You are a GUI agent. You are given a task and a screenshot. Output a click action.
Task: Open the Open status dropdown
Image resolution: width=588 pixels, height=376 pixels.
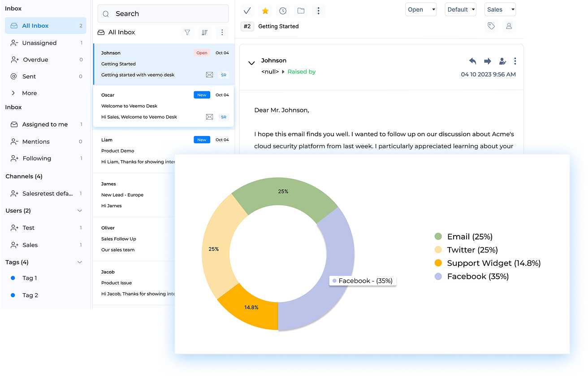[421, 9]
